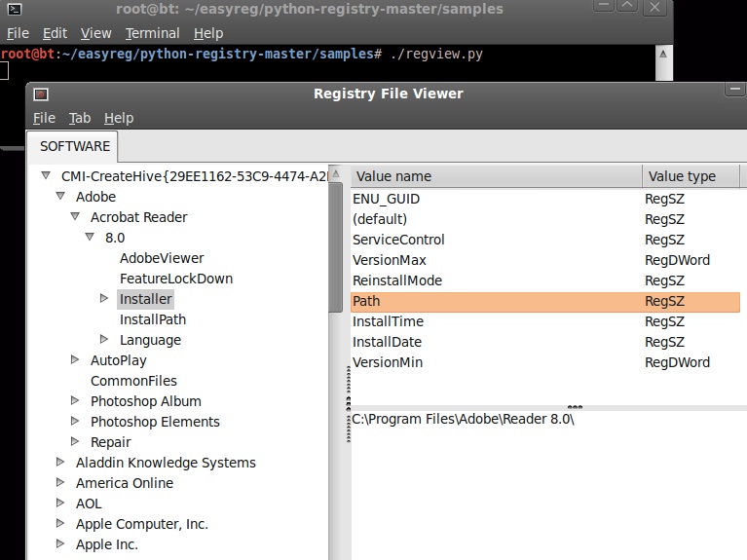Select the VersionMax value row
The height and width of the screenshot is (560, 747).
(x=390, y=260)
